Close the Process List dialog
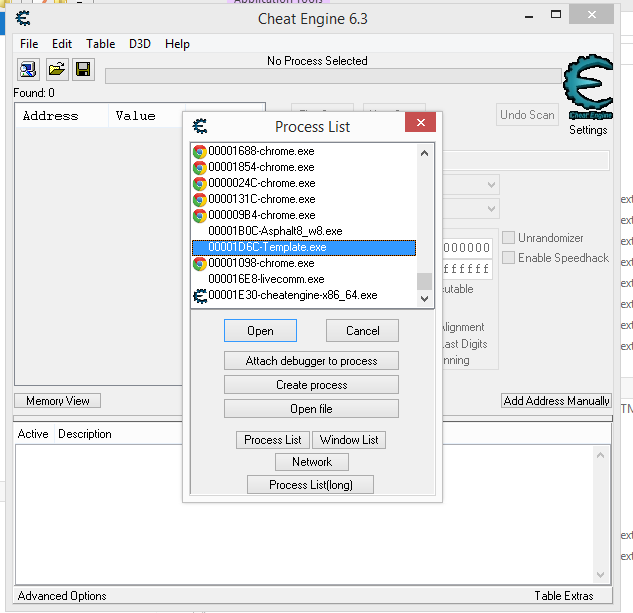This screenshot has width=633, height=613. coord(420,122)
